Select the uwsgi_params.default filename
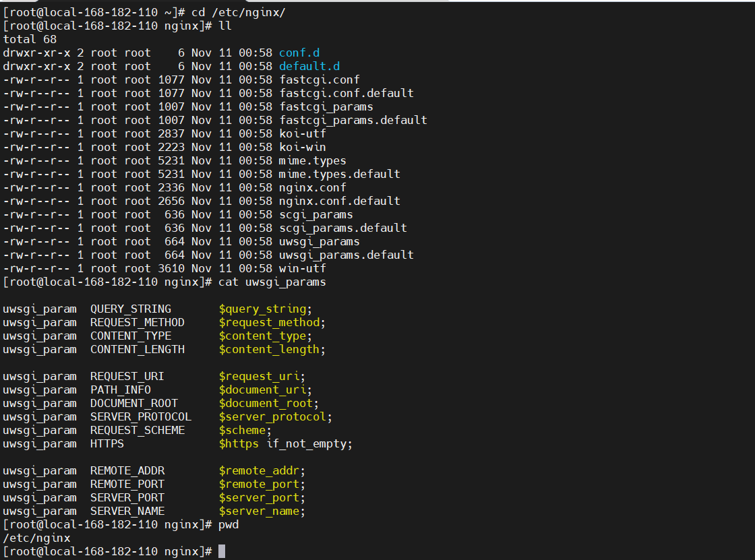This screenshot has width=755, height=560. [x=346, y=255]
